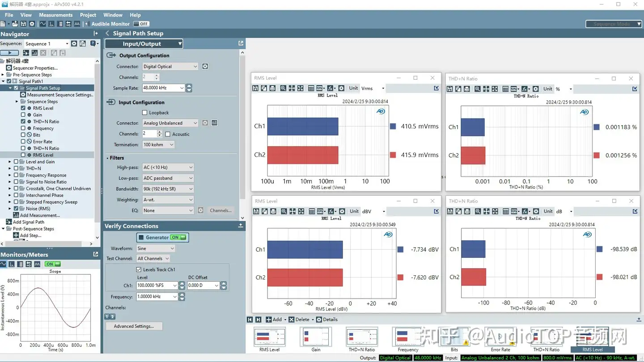This screenshot has height=362, width=644.
Task: Uncheck first THD+N Ratio in Navigator tree
Action: (x=23, y=122)
